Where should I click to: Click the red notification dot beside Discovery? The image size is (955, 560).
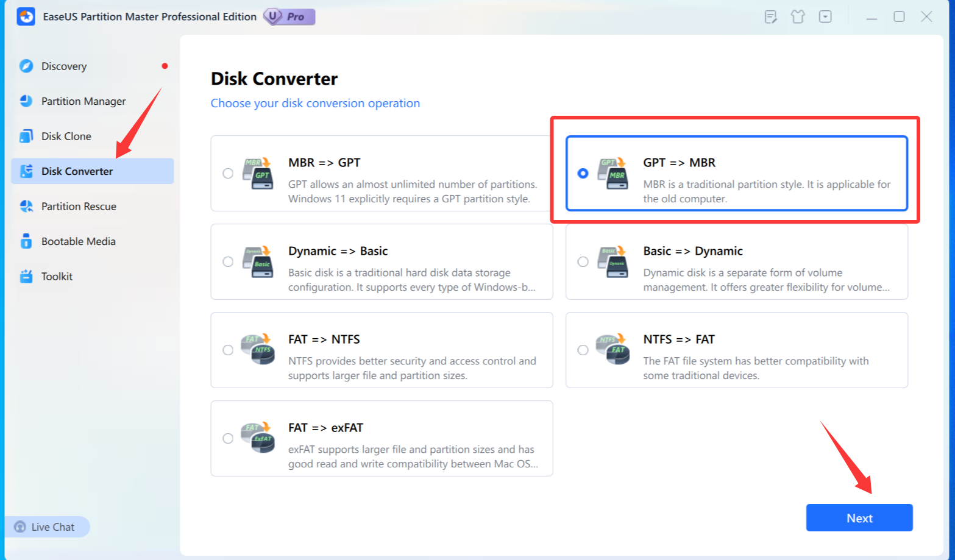[x=165, y=66]
